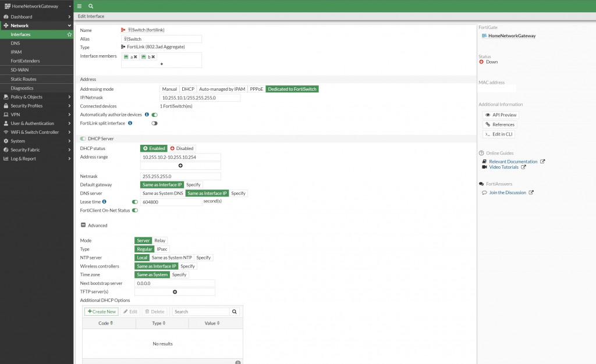The image size is (596, 364).
Task: Expand the Security Profiles chevron
Action: click(x=69, y=105)
